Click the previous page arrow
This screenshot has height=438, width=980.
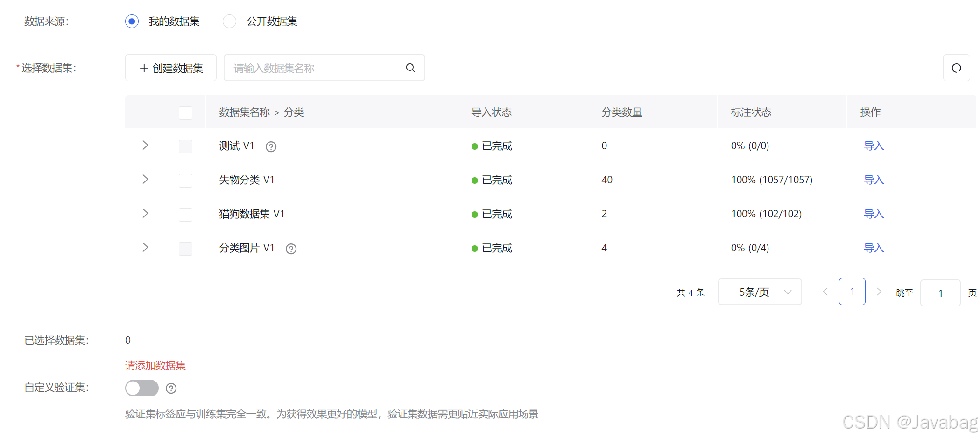825,291
